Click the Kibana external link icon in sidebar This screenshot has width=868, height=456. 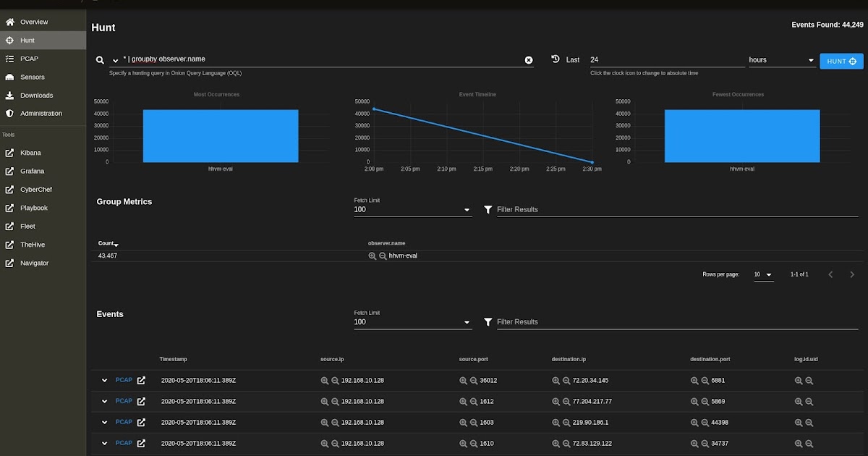click(9, 153)
